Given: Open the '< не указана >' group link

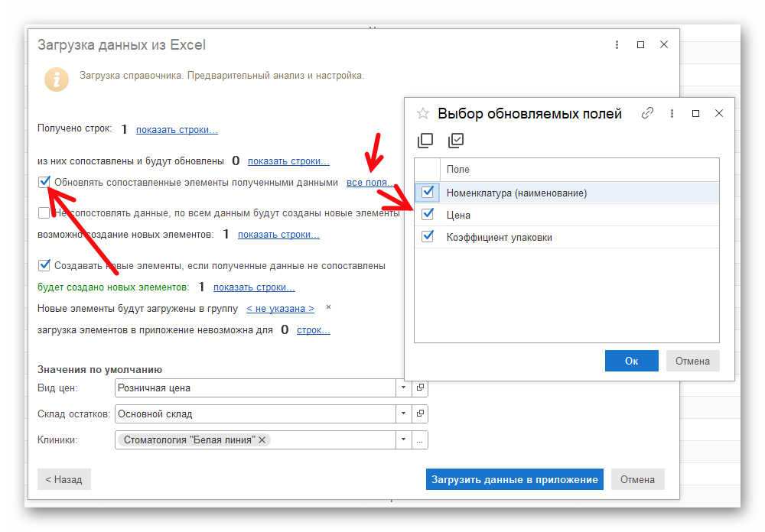Looking at the screenshot, I should (x=280, y=309).
